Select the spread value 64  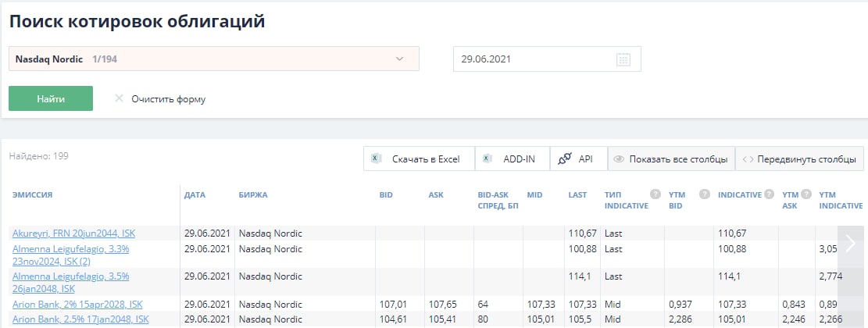484,305
